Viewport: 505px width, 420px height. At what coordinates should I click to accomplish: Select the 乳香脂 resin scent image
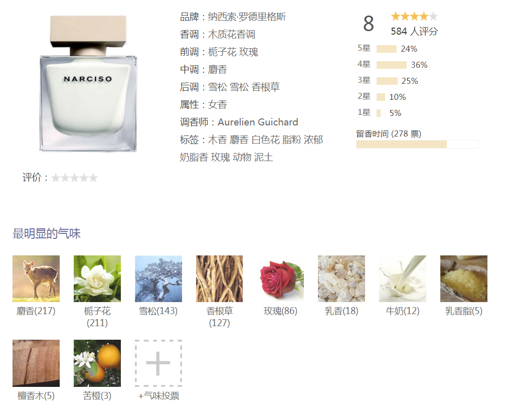(x=464, y=278)
